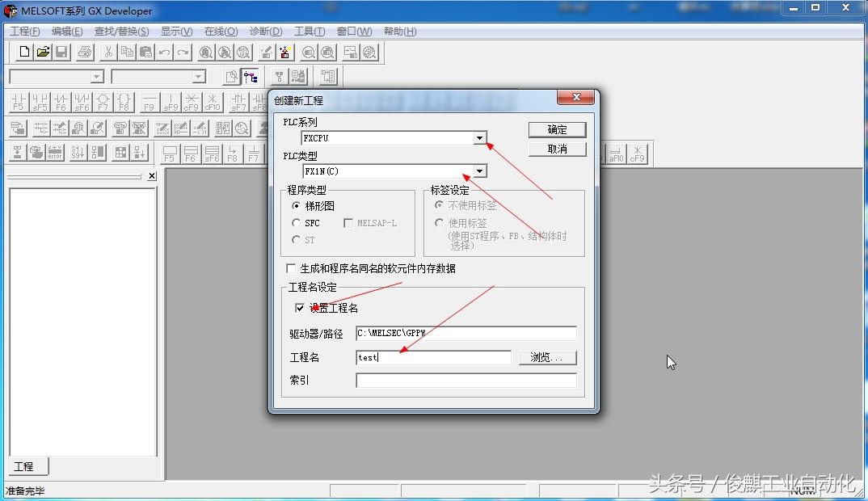Open the 查找/替换(S) menu

click(x=121, y=31)
